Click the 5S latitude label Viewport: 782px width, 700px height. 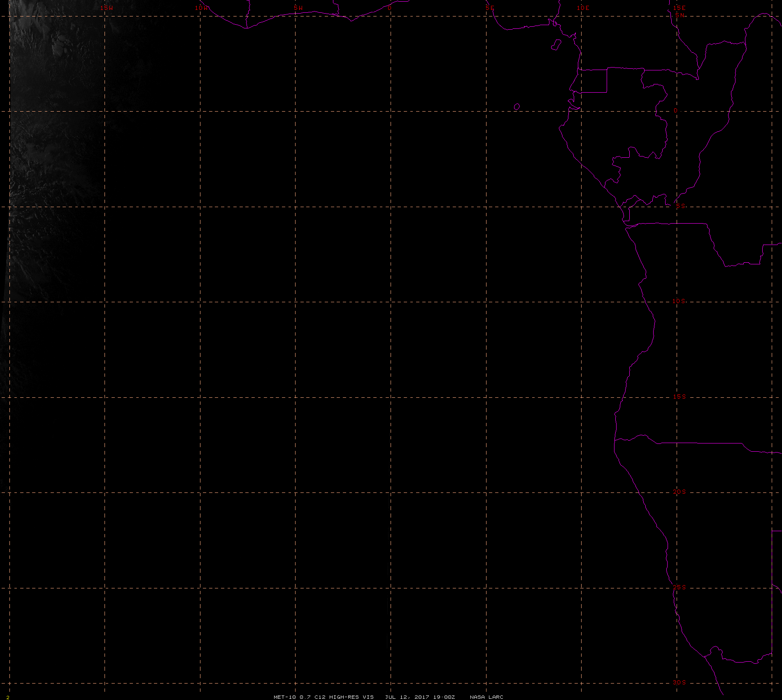(681, 206)
